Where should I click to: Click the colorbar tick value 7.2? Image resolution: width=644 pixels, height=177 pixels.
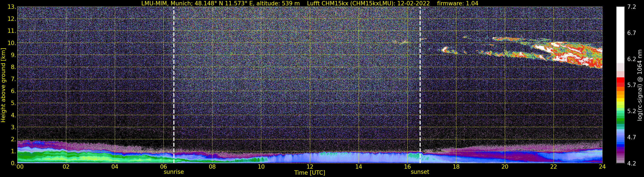pyautogui.click(x=632, y=7)
